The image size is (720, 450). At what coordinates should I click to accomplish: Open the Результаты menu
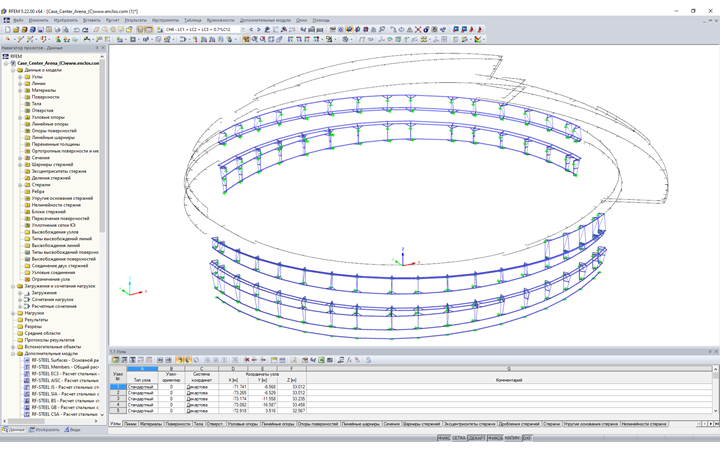[136, 20]
